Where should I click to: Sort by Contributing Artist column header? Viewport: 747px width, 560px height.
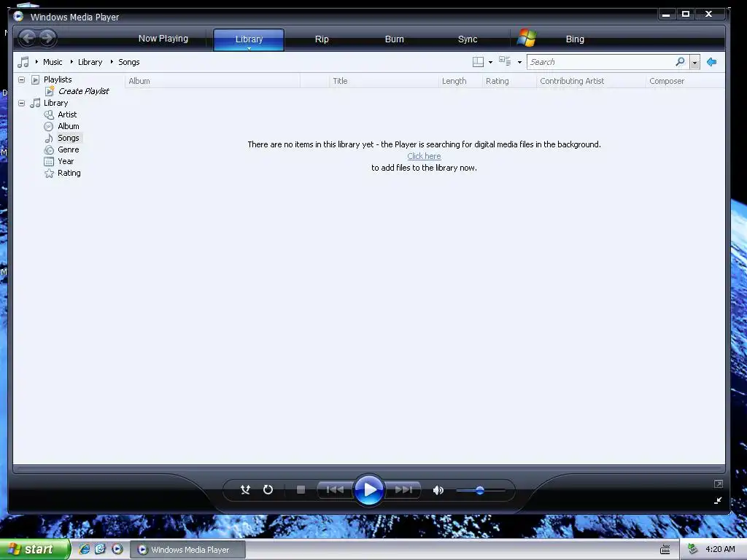[591, 81]
